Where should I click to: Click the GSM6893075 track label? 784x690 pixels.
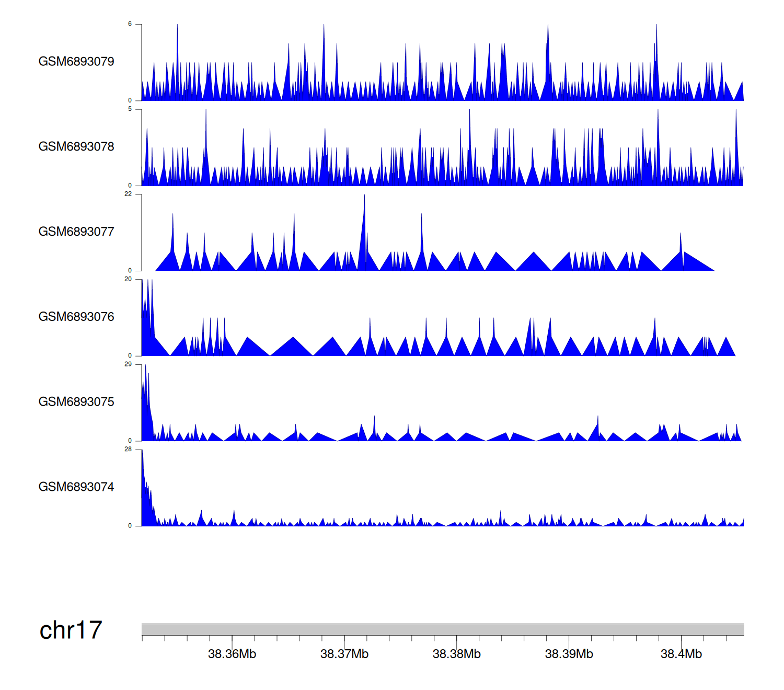click(x=76, y=402)
